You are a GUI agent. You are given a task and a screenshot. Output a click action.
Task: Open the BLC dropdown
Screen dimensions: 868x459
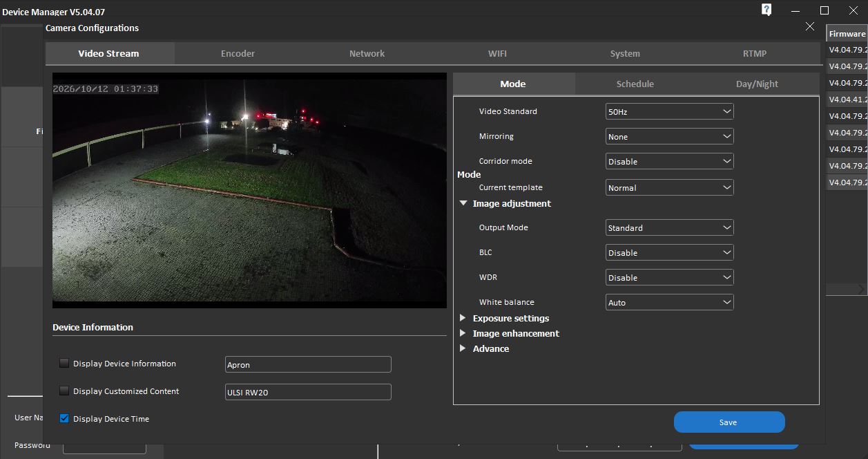pos(669,252)
